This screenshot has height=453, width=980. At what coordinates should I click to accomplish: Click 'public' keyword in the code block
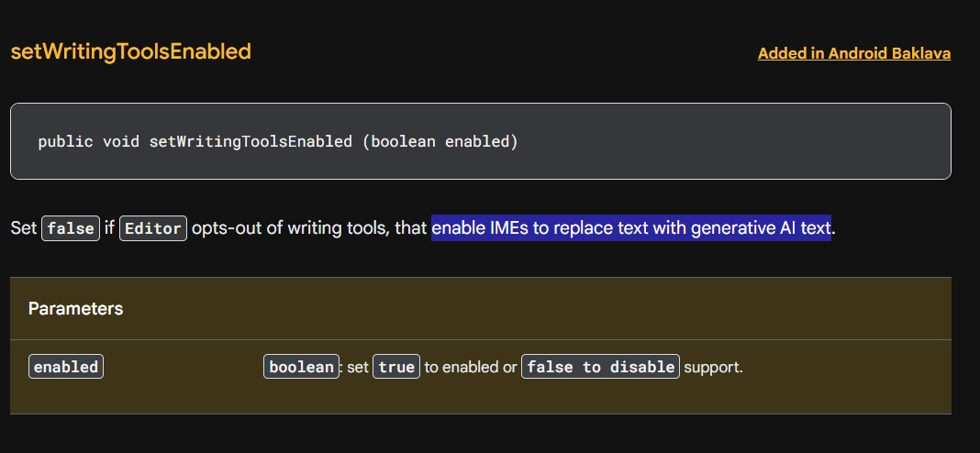[65, 141]
